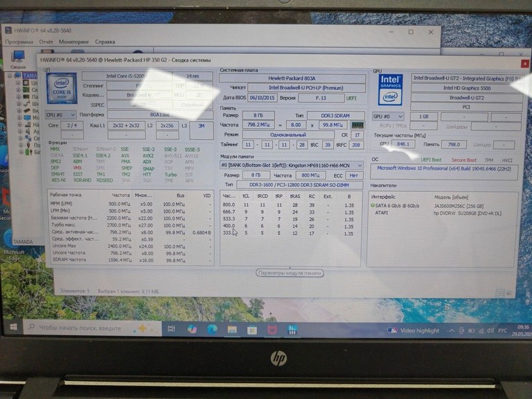Open the Windows Start menu

pyautogui.click(x=14, y=327)
